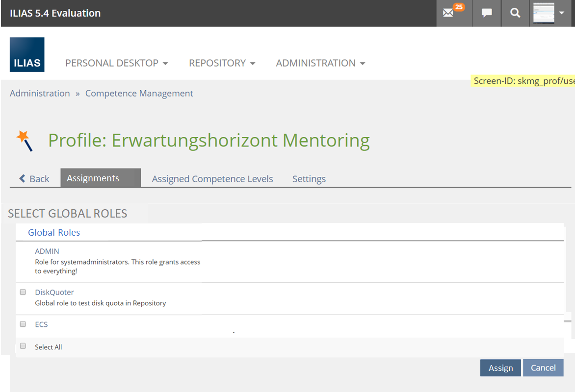Click the ILIAS logo
The image size is (575, 392).
[27, 54]
